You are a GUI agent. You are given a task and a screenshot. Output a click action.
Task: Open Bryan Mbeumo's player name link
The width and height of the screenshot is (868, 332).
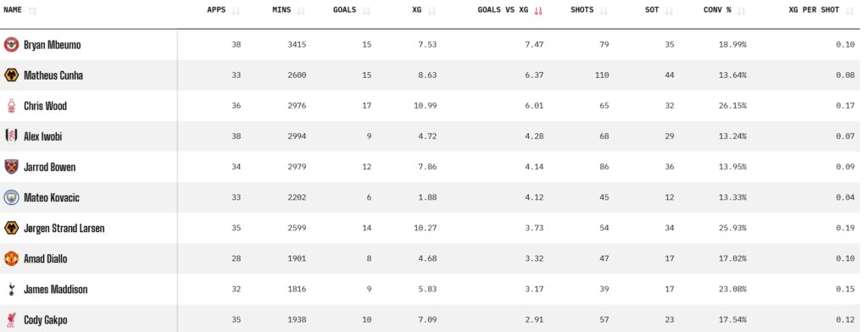(x=52, y=45)
